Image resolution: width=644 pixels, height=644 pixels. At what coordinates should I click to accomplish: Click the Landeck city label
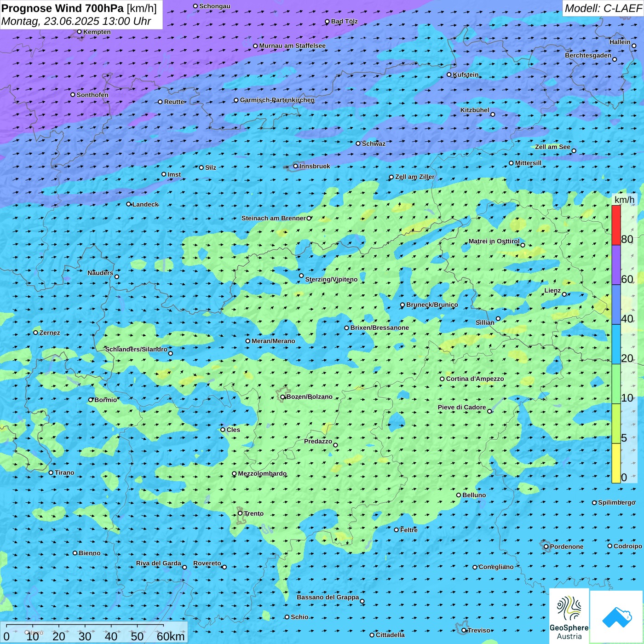click(145, 204)
